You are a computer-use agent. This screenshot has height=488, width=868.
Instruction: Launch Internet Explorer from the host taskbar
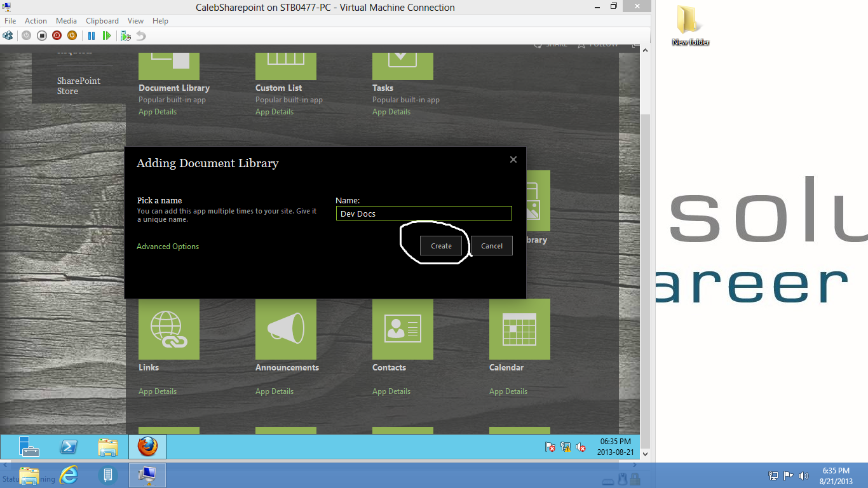click(69, 475)
